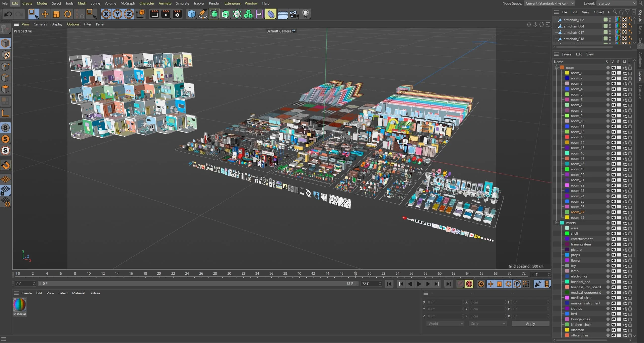Add floor/grid environment icon
This screenshot has height=343, width=644.
[283, 14]
